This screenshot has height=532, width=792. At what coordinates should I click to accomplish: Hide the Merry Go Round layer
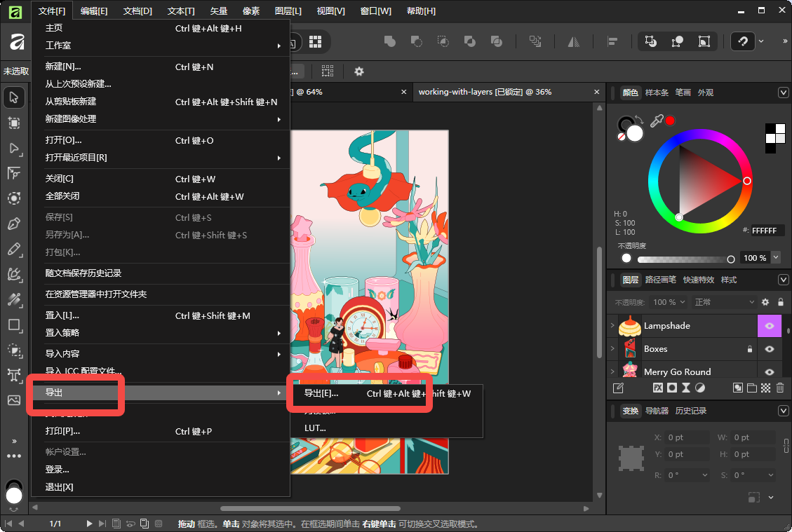[x=770, y=372]
